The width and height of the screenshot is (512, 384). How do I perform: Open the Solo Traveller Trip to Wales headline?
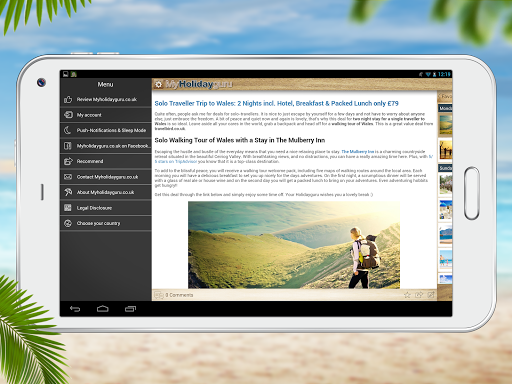pos(276,103)
